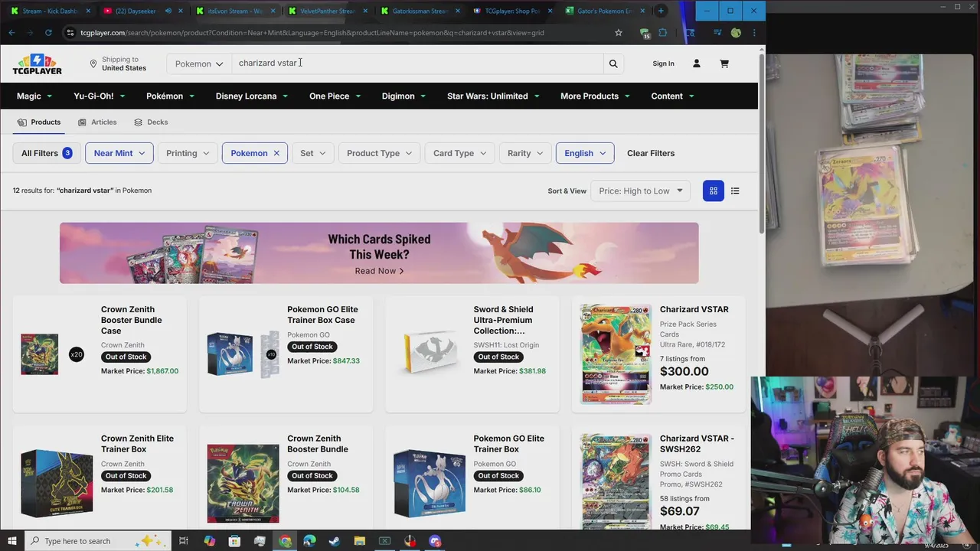Image resolution: width=980 pixels, height=551 pixels.
Task: Launch Copilot from the taskbar
Action: 209,541
